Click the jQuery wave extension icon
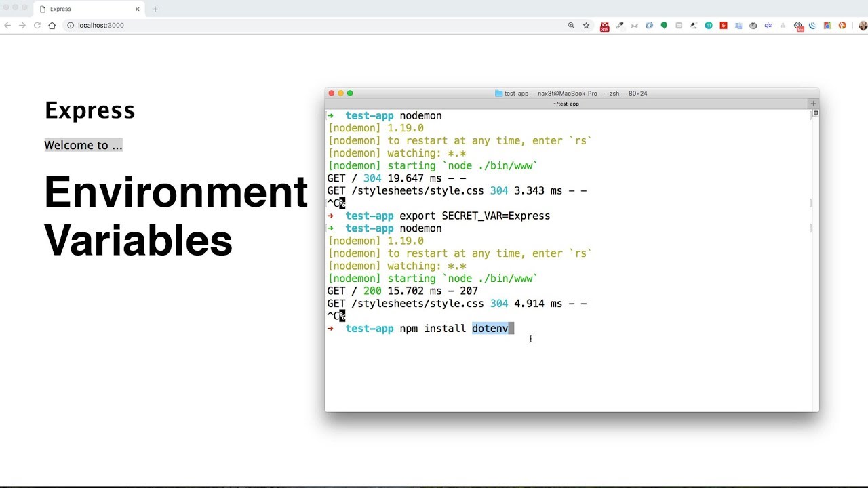The image size is (868, 488). click(x=812, y=25)
